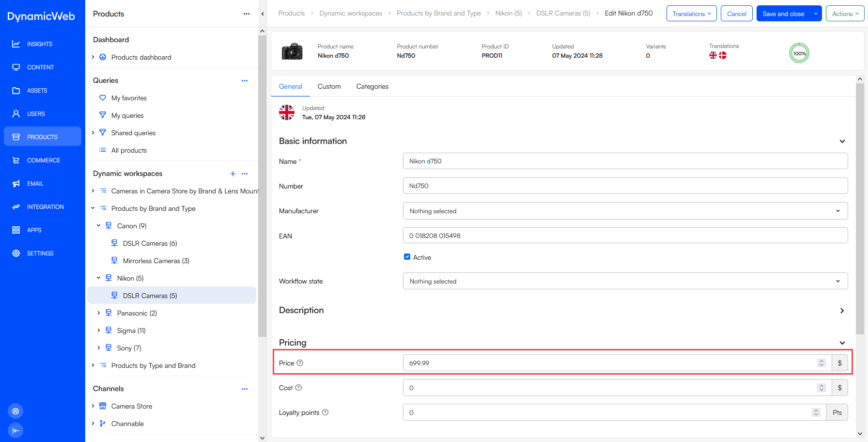Collapse the Canon (9) node
This screenshot has width=868, height=442.
[x=99, y=226]
